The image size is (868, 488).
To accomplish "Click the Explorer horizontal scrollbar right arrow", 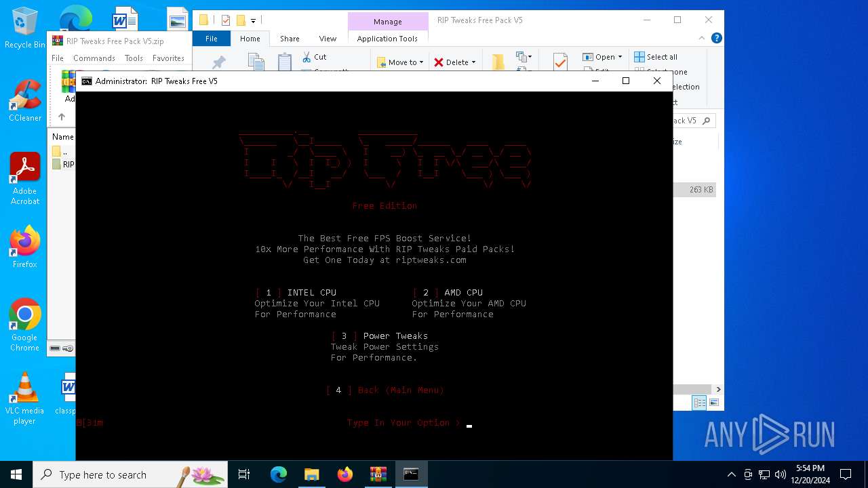I will [718, 389].
